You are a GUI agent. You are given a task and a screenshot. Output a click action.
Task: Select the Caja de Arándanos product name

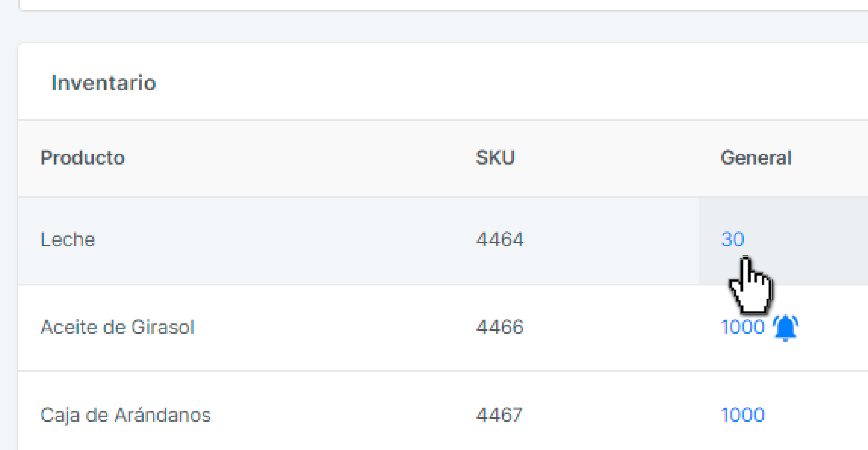pos(125,415)
